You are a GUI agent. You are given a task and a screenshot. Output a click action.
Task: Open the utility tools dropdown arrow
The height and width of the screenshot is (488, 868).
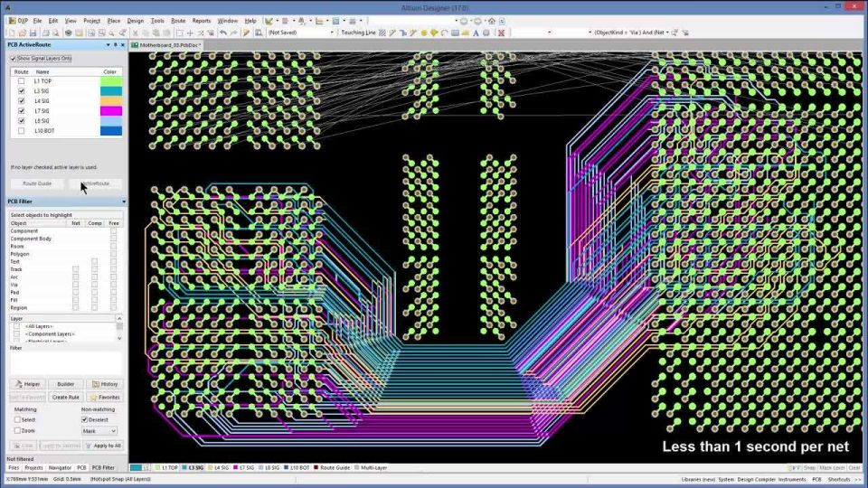pyautogui.click(x=278, y=21)
